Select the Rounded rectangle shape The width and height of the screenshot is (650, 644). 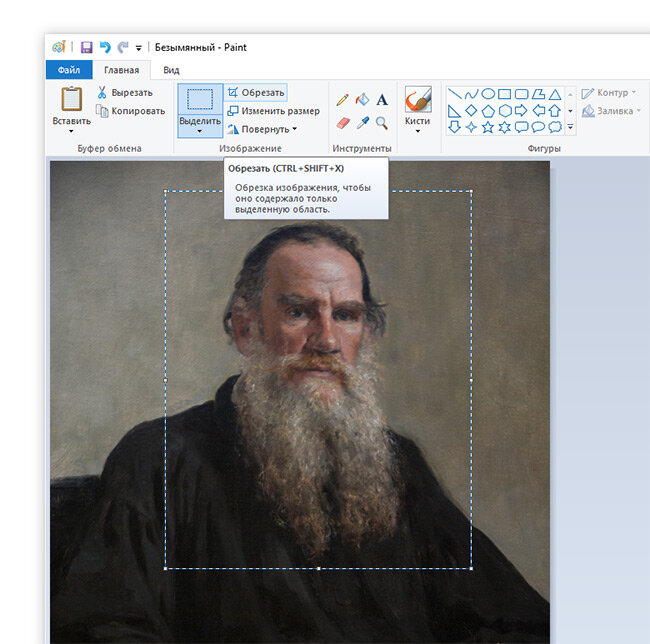tap(521, 94)
